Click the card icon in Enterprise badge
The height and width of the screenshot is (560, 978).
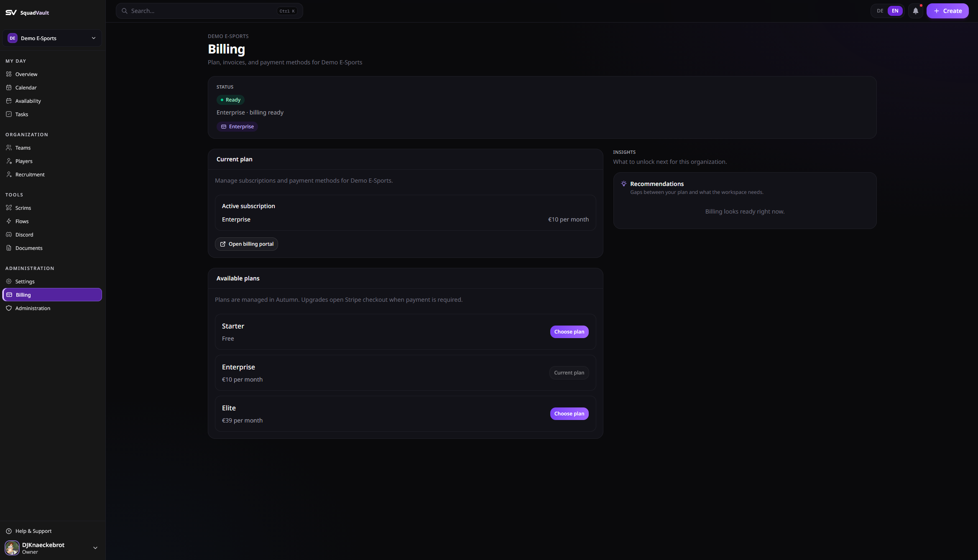click(x=224, y=127)
